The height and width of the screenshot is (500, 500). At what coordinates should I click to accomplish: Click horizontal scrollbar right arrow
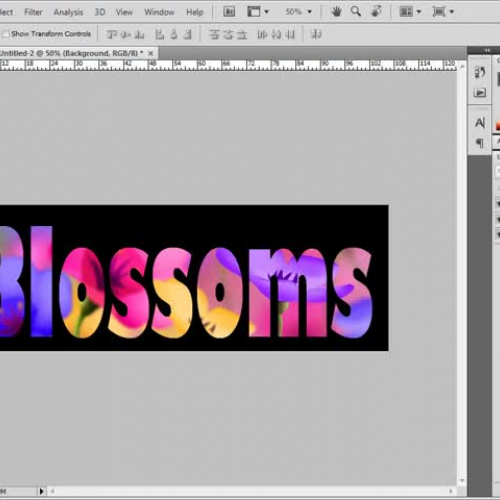(x=451, y=491)
